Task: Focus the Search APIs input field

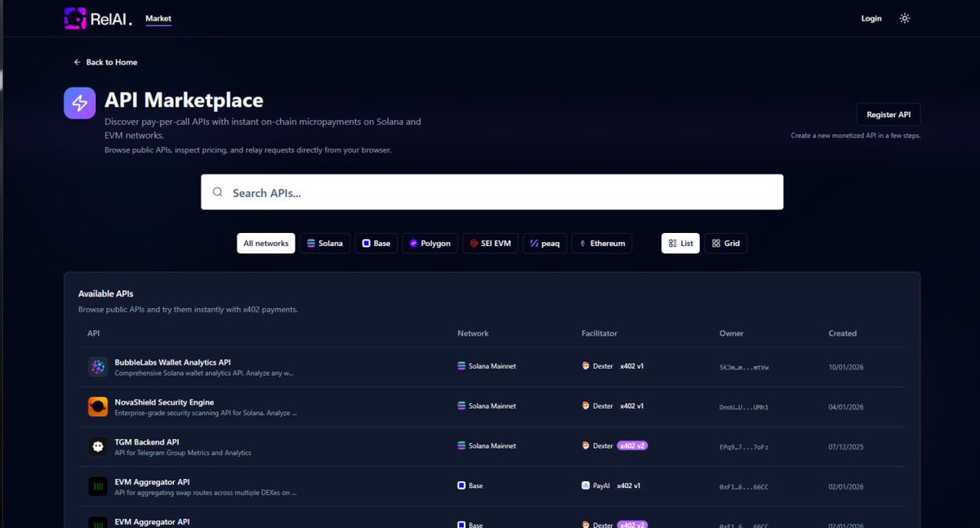Action: tap(492, 192)
